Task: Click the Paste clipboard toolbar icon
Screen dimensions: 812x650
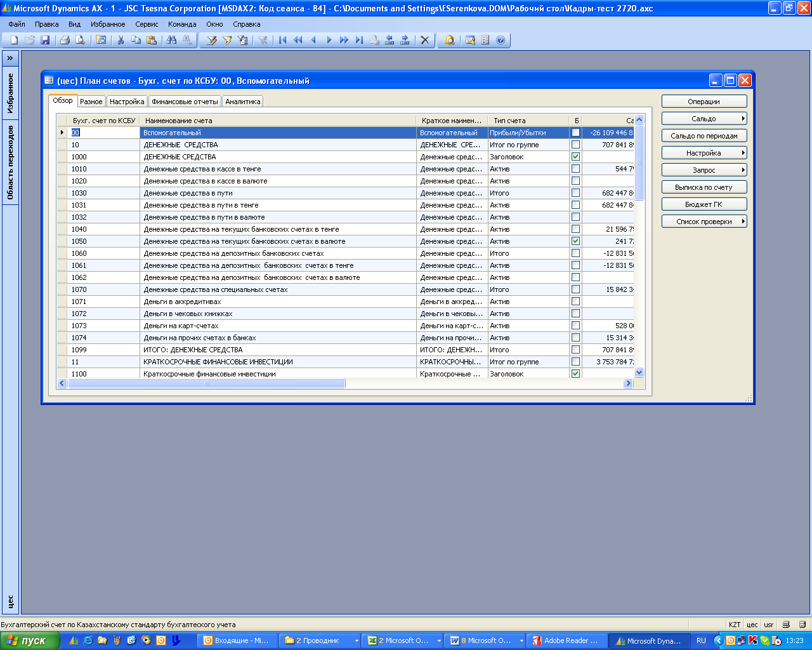Action: [x=151, y=40]
